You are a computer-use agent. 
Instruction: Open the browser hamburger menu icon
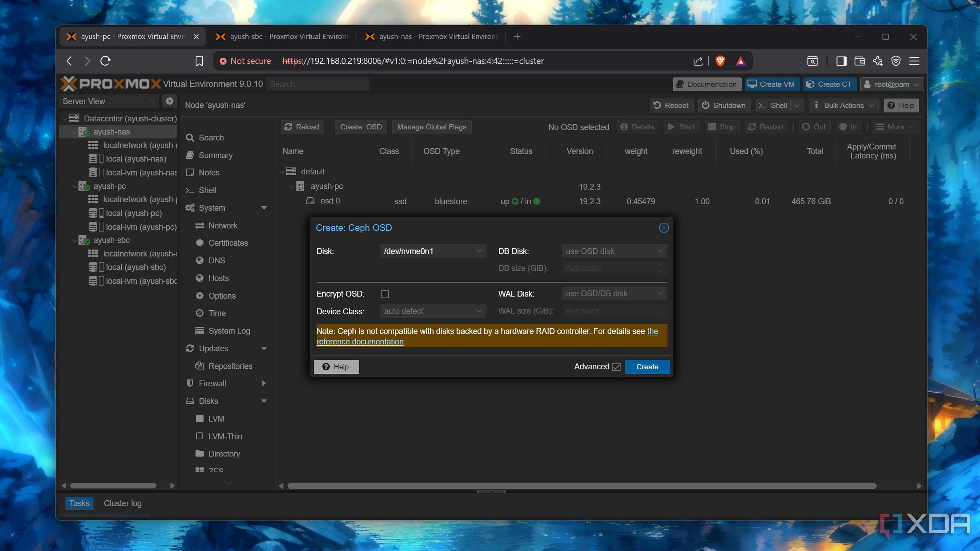[914, 61]
